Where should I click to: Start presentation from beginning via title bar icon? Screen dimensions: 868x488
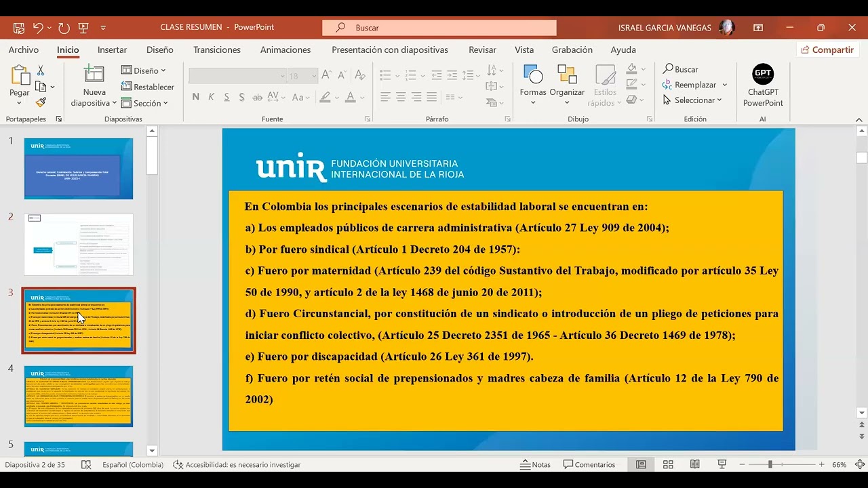click(x=83, y=28)
